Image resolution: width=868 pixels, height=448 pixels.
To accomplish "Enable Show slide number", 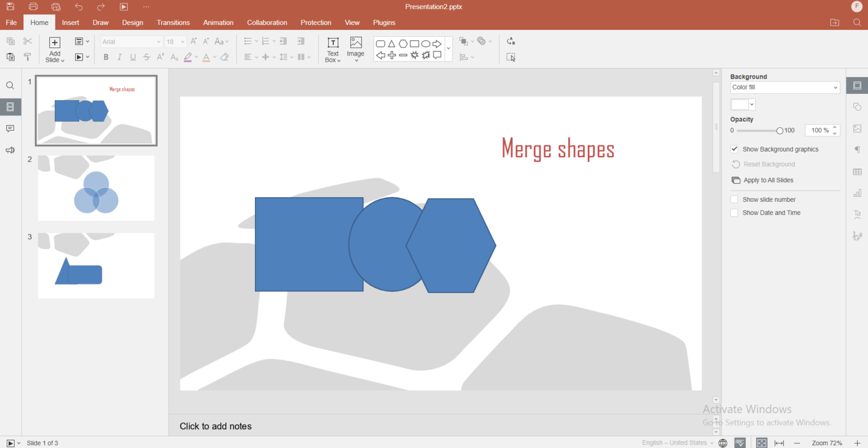I will [734, 199].
